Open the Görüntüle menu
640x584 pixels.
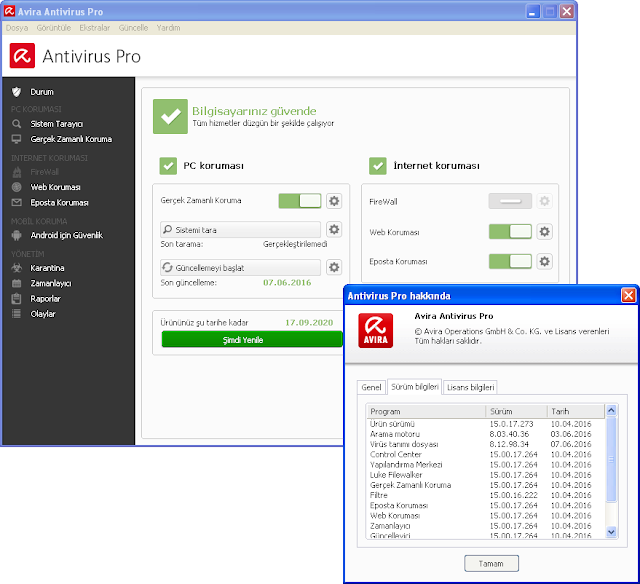pyautogui.click(x=53, y=28)
